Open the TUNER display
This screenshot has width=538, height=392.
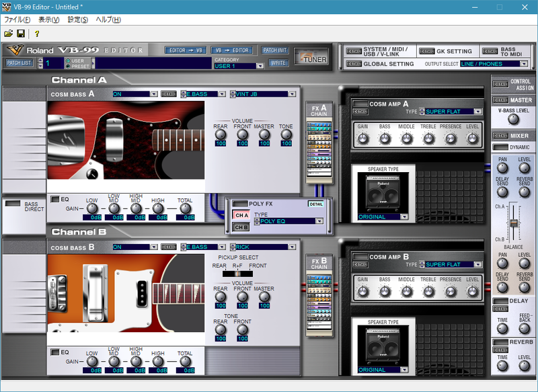coord(311,56)
